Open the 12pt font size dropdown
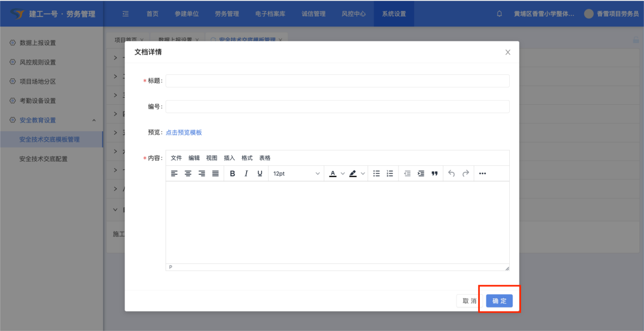The image size is (644, 331). [x=296, y=173]
